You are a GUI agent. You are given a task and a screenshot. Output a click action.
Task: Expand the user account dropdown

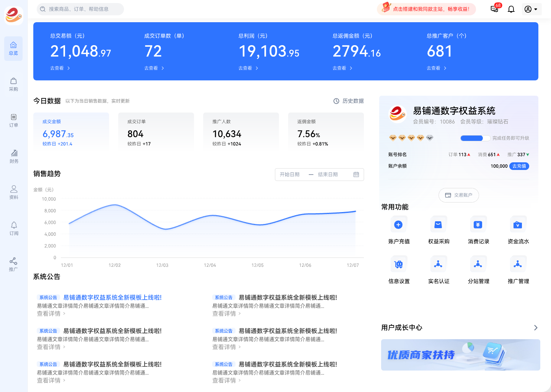pyautogui.click(x=531, y=9)
